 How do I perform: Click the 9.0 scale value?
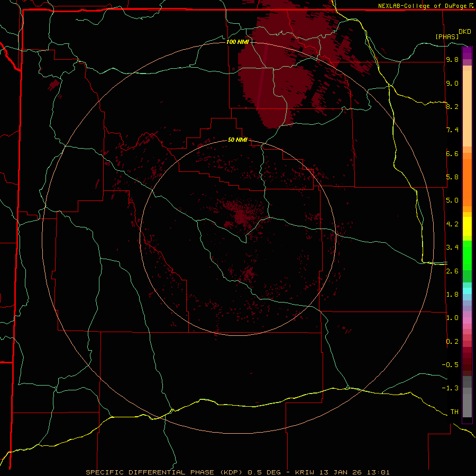(x=452, y=83)
